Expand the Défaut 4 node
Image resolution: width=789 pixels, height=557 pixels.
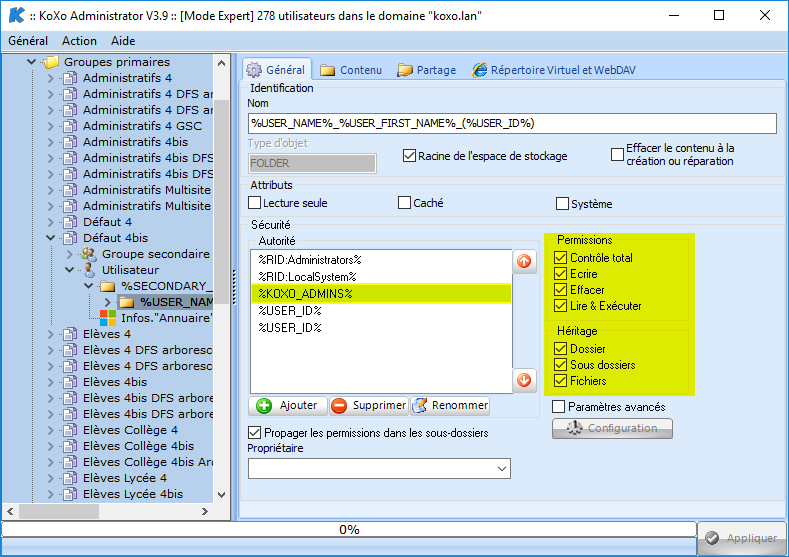point(50,222)
